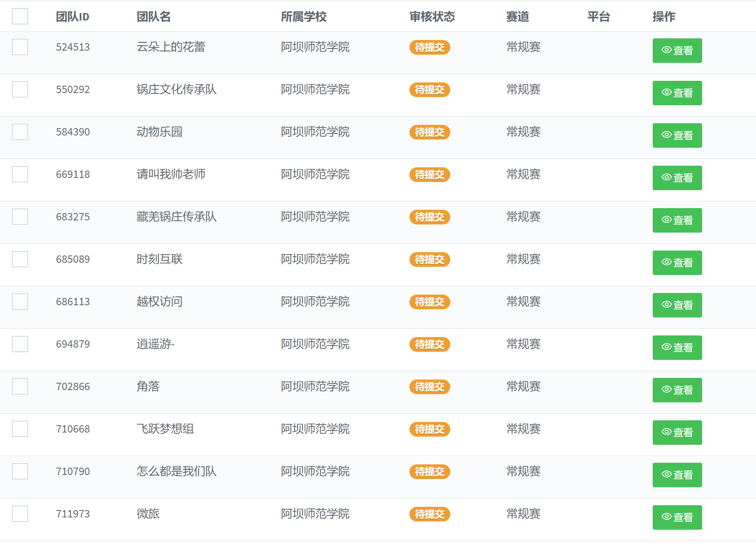Open 查看 for team 逍遥游-

677,348
